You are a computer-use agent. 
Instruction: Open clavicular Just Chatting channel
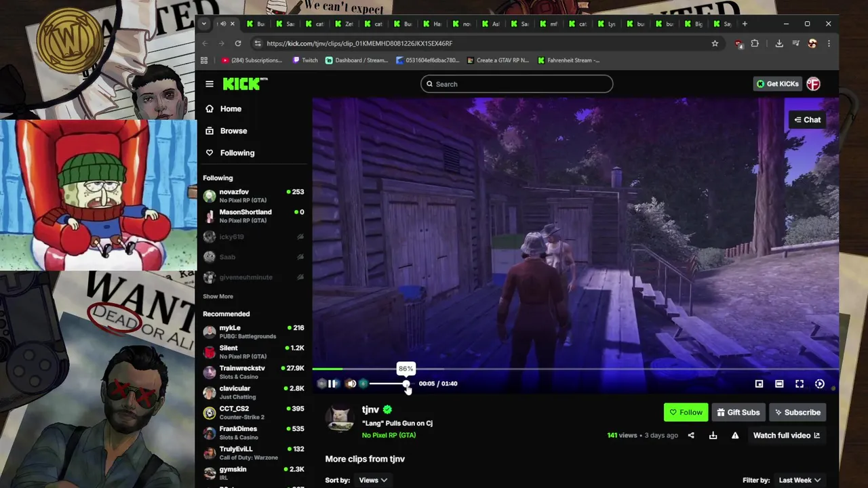[x=254, y=392]
